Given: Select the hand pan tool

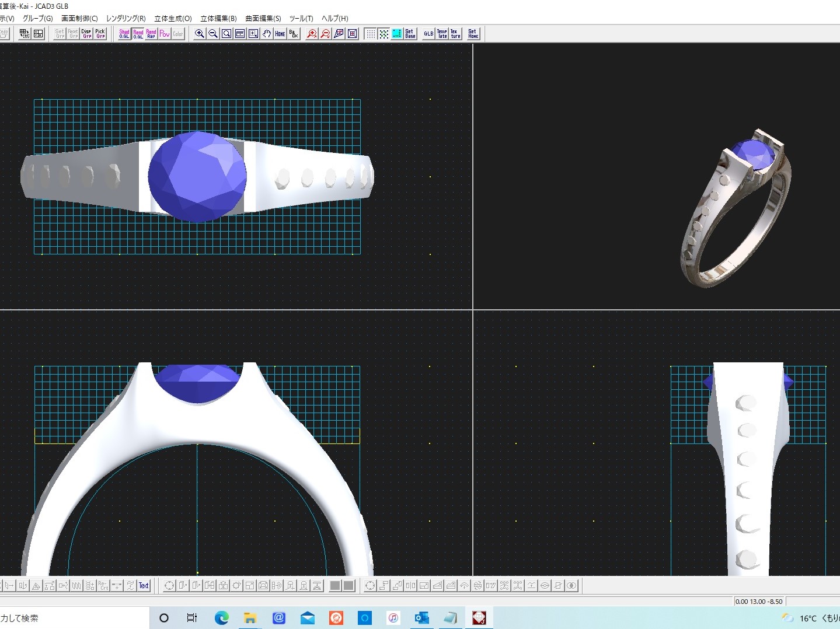Looking at the screenshot, I should 267,34.
